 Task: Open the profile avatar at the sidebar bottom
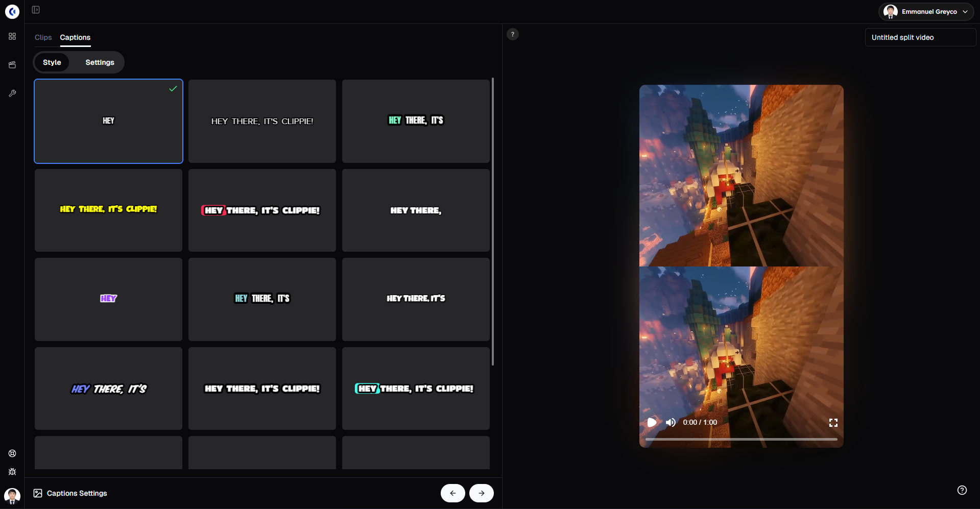tap(12, 496)
